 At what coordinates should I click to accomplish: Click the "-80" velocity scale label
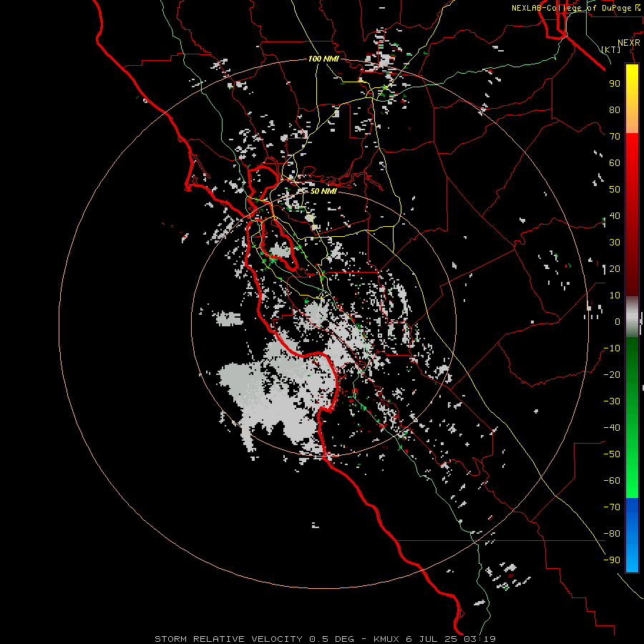coord(612,534)
